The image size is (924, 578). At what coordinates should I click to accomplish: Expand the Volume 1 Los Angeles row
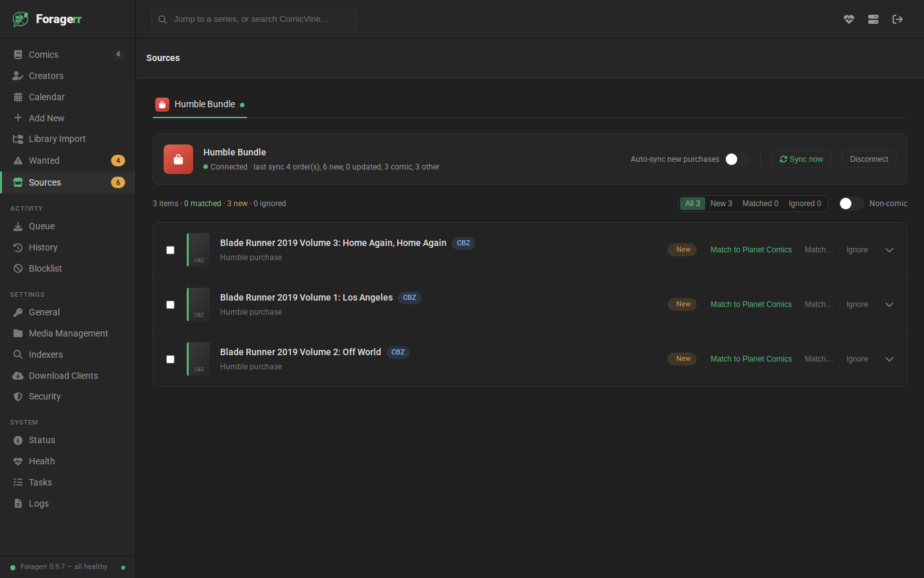[889, 304]
